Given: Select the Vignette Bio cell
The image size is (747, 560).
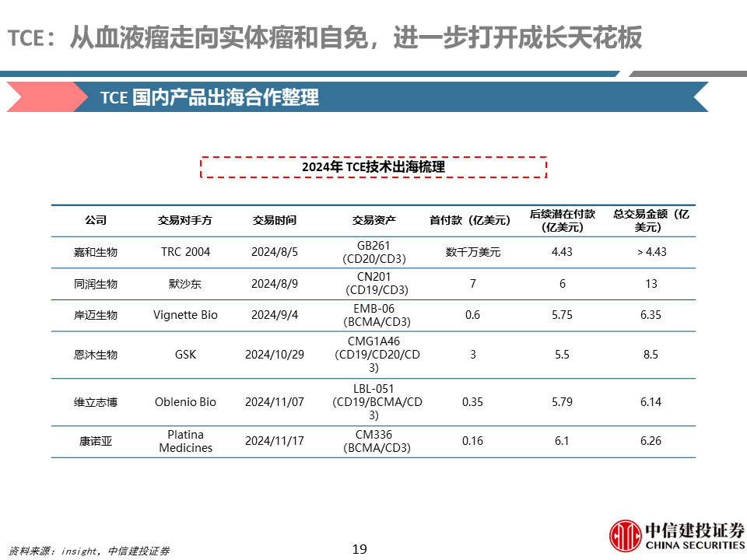Looking at the screenshot, I should (x=185, y=315).
